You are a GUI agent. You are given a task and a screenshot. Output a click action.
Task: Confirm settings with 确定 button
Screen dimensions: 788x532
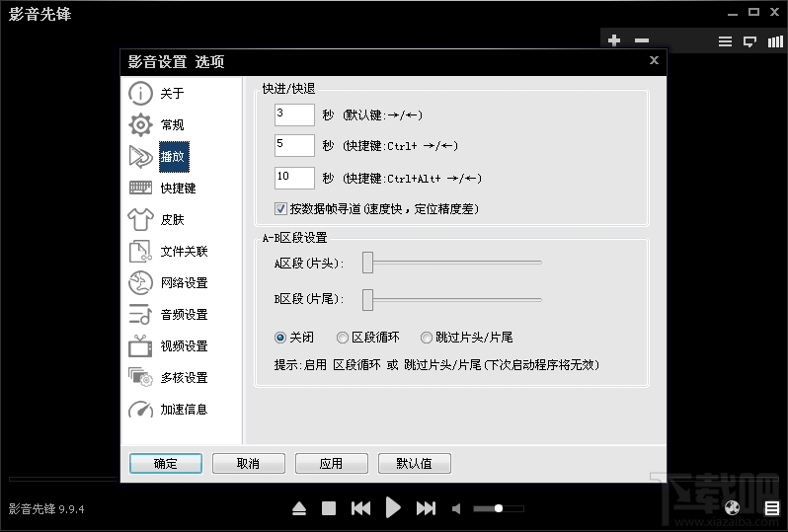pos(166,463)
